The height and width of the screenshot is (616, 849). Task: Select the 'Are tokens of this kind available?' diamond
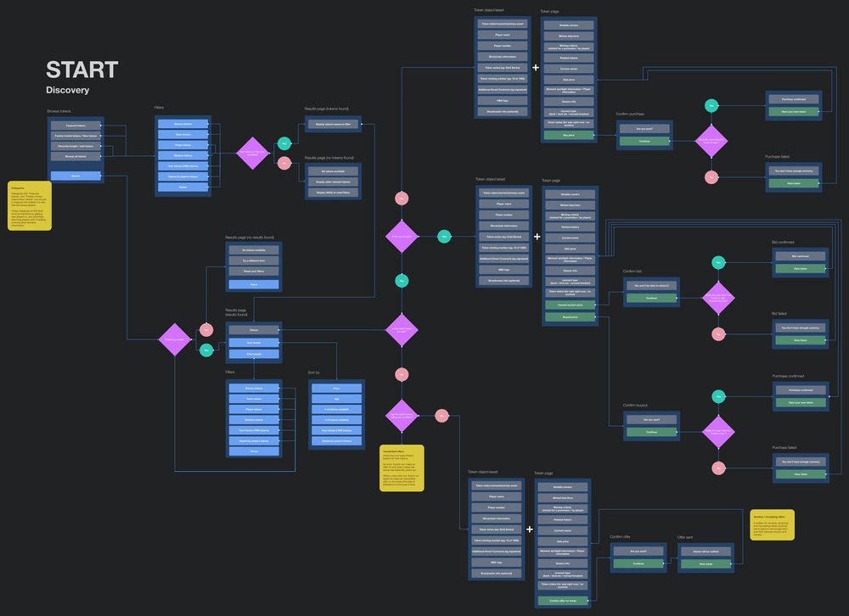tap(253, 154)
